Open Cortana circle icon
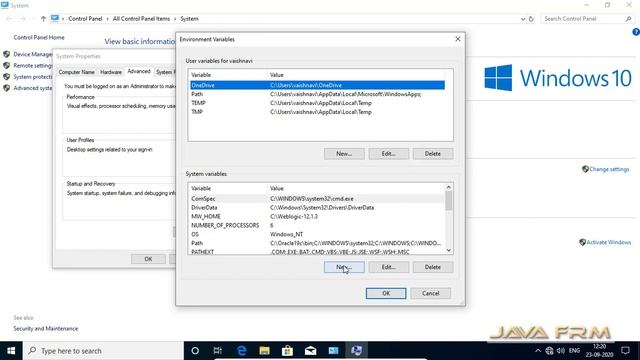Screen dimensions: 640x360 tap(195, 351)
